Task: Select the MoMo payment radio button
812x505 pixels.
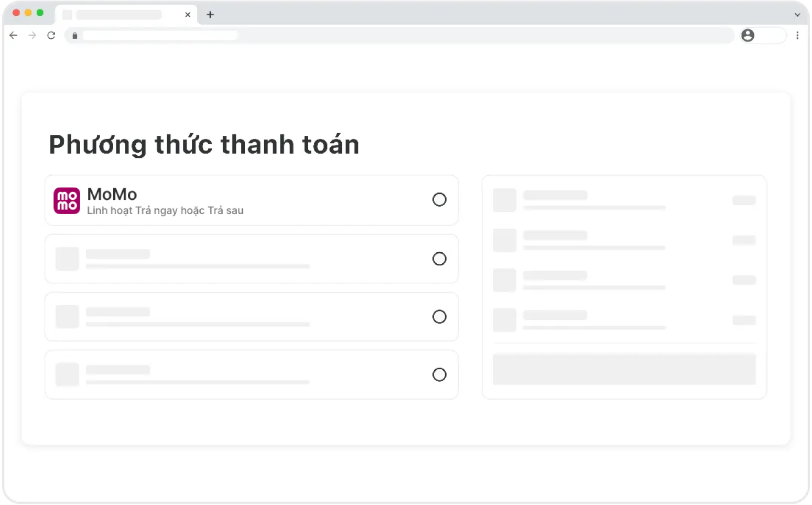Action: tap(439, 199)
